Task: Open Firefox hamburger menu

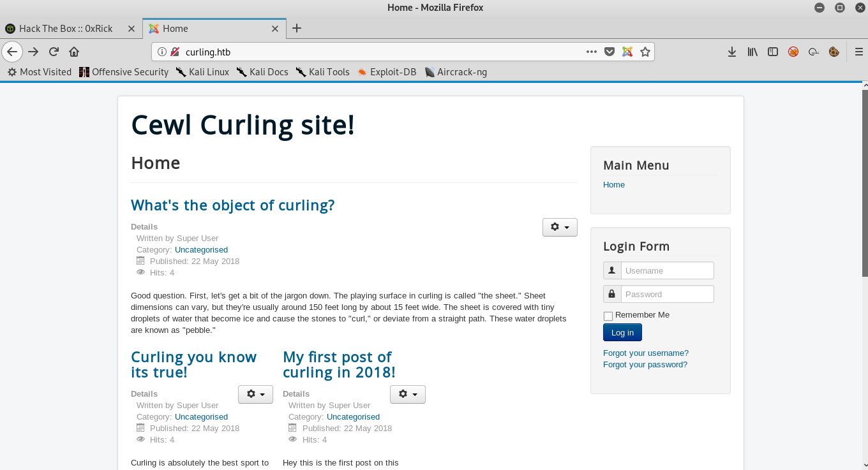Action: [858, 52]
